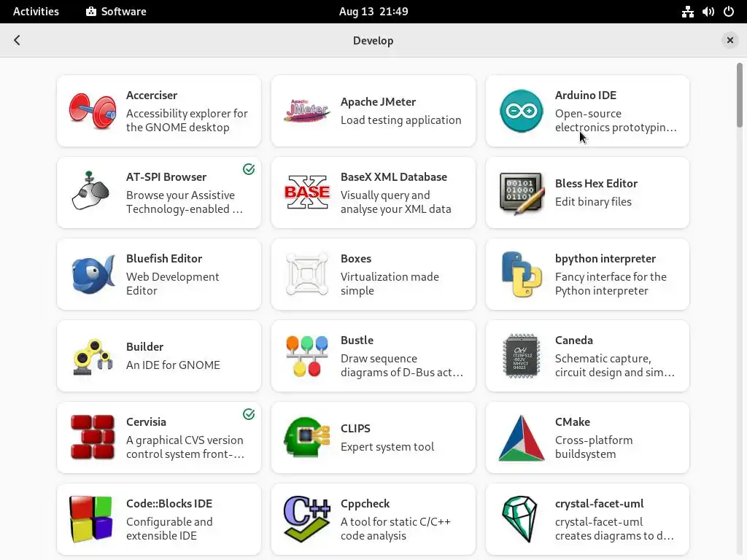Click installed checkmark badge on Cervisia
The height and width of the screenshot is (560, 747).
pos(249,414)
